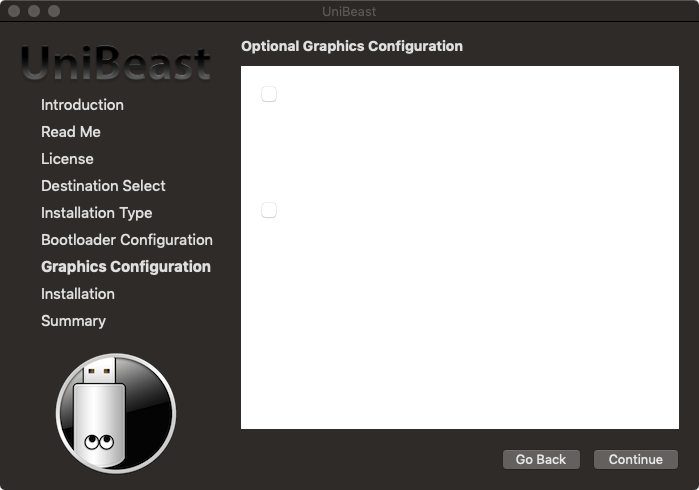
Task: Open the Bootloader Configuration step
Action: tap(127, 240)
